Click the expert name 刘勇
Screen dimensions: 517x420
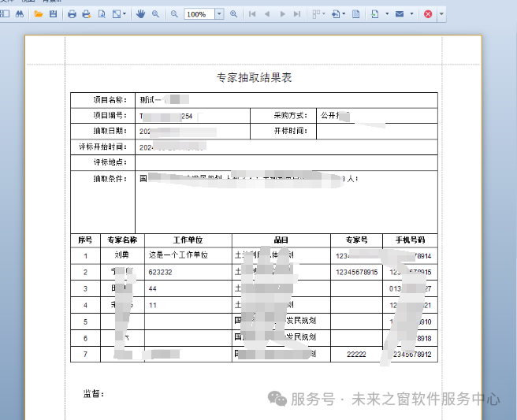pyautogui.click(x=122, y=255)
